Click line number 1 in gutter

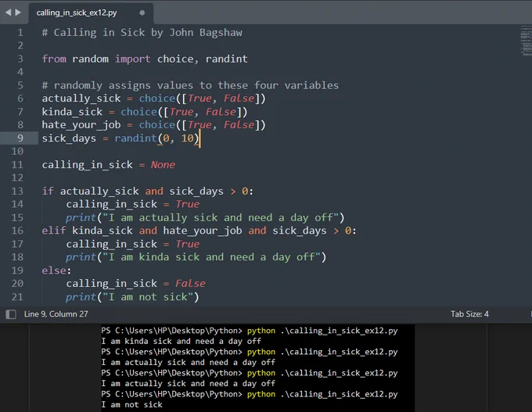click(x=20, y=33)
